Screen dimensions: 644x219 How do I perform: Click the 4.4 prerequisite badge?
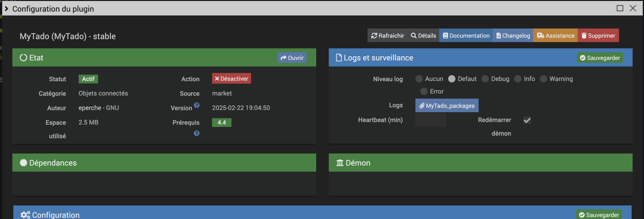coord(222,123)
